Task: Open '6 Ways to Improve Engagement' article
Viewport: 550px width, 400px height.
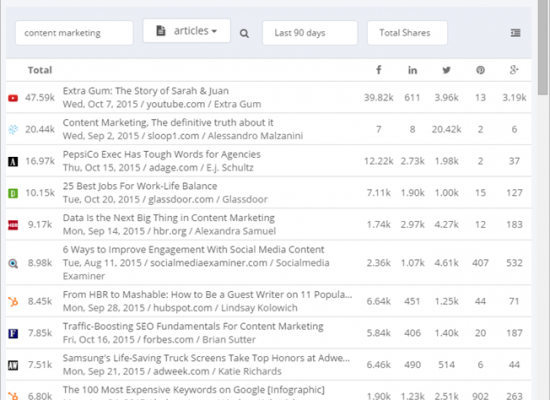Action: 193,249
